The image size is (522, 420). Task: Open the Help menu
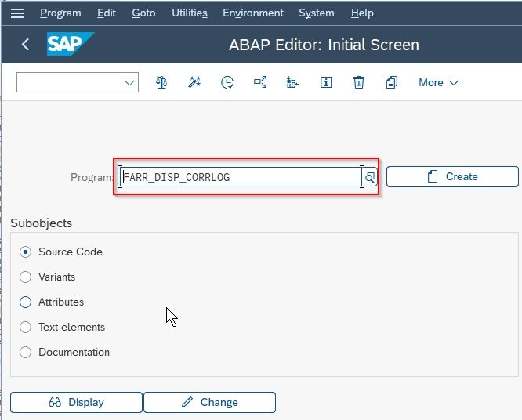click(x=362, y=13)
